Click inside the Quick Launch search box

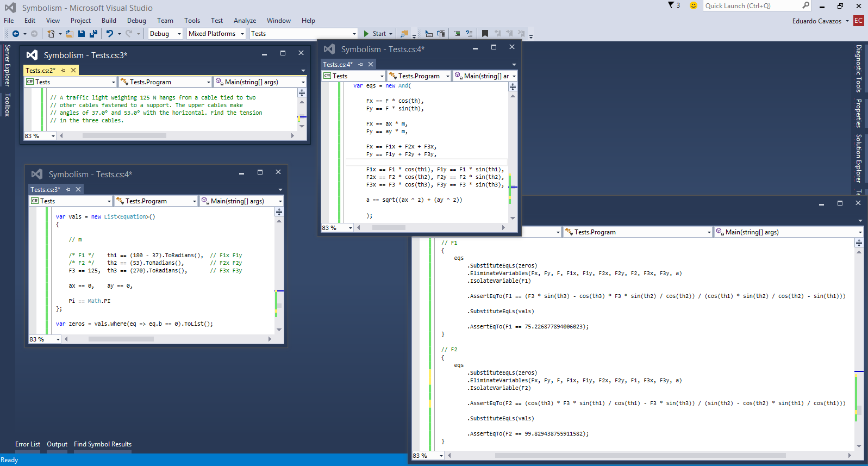pos(752,6)
